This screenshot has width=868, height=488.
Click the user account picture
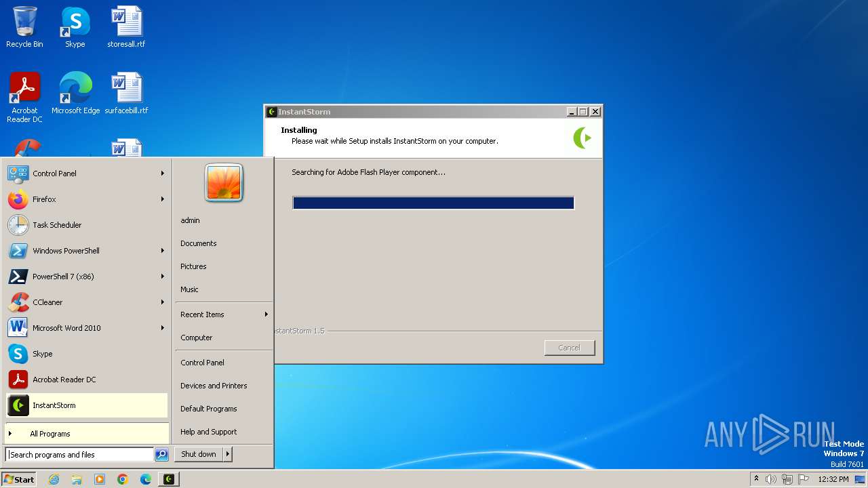point(224,183)
